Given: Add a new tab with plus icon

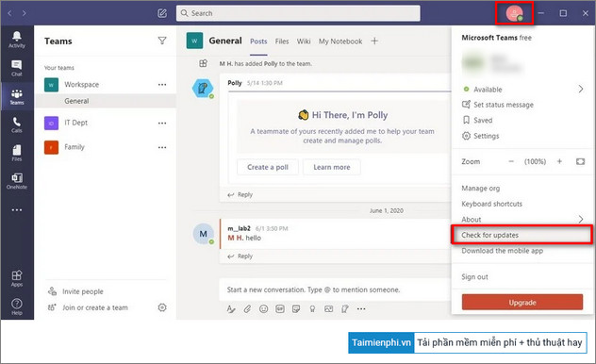Looking at the screenshot, I should 374,41.
